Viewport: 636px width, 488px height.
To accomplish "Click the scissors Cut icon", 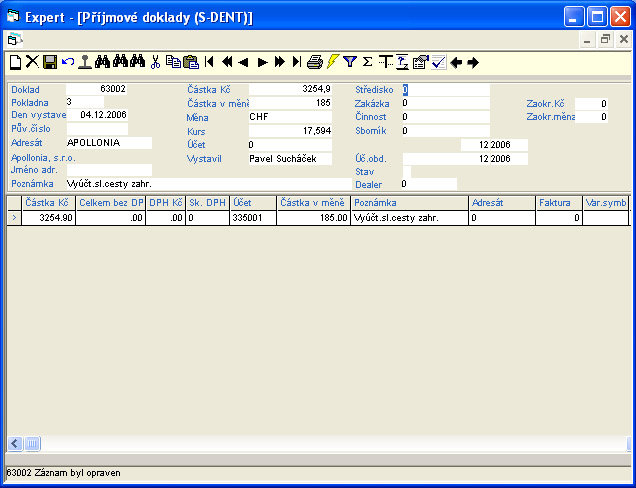I will pos(155,62).
